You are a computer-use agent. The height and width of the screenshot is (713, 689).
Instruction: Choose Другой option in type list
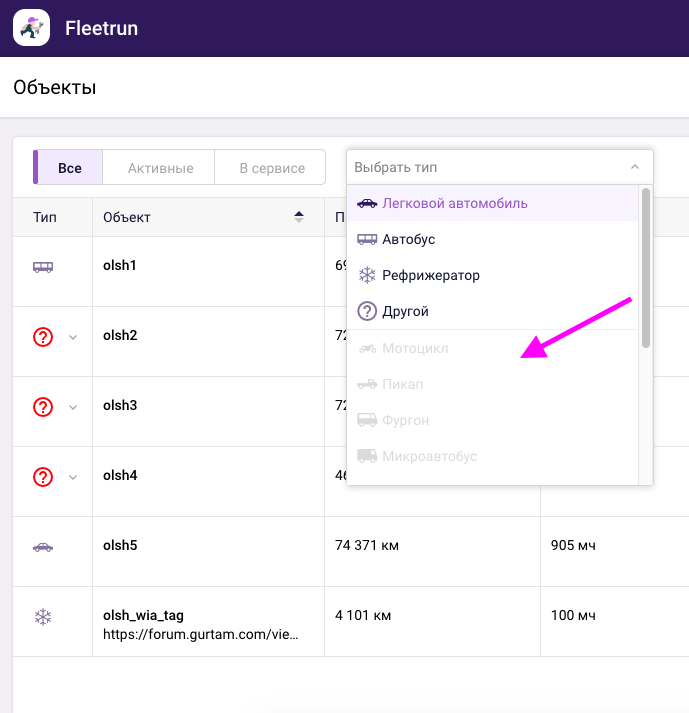pos(405,311)
